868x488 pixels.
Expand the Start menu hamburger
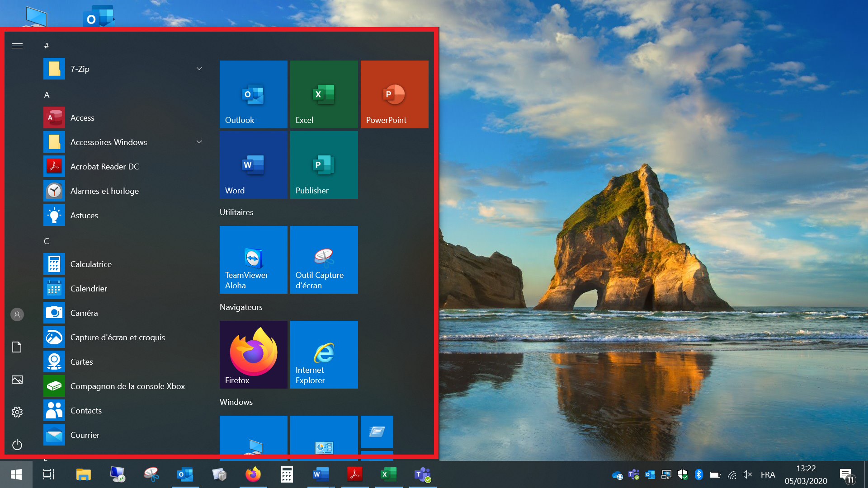pos(17,46)
